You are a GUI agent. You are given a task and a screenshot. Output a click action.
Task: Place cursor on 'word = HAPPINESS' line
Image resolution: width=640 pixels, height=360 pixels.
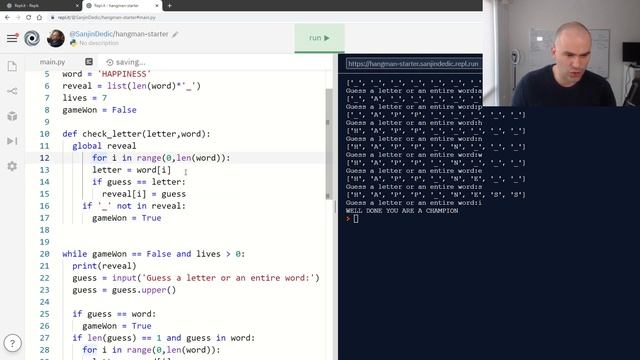click(107, 74)
